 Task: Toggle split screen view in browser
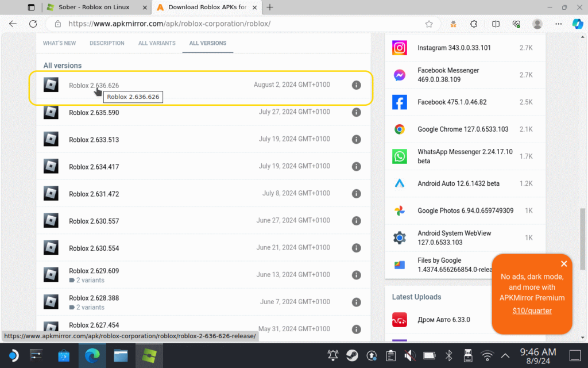pyautogui.click(x=496, y=24)
